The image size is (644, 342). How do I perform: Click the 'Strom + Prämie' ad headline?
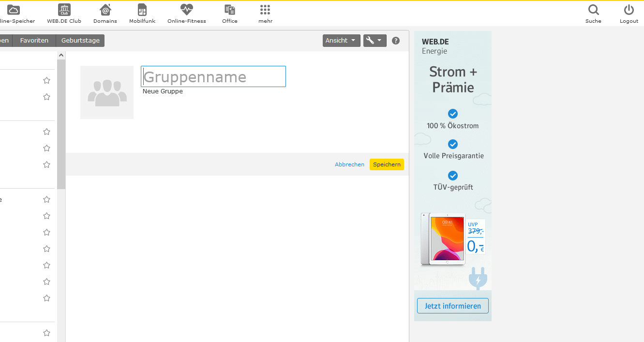click(453, 80)
